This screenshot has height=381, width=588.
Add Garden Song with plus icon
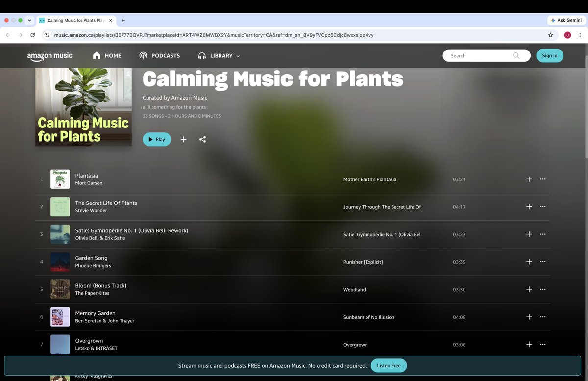click(529, 262)
